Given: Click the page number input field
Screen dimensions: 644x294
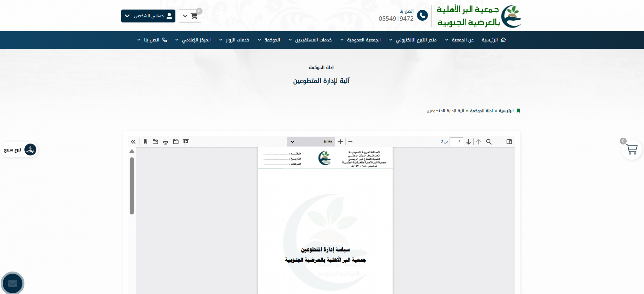Looking at the screenshot, I should 456,142.
